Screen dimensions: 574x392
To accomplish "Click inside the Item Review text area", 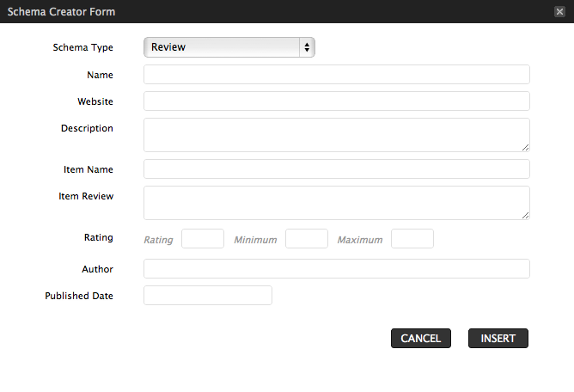I will pos(337,203).
